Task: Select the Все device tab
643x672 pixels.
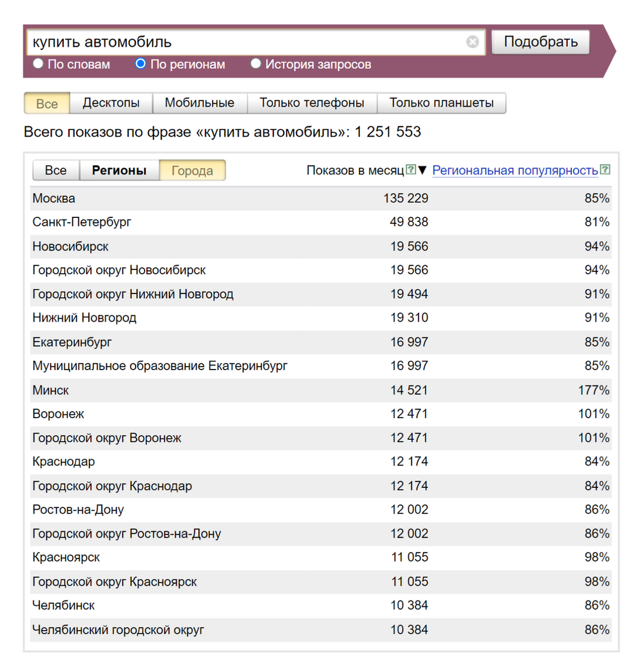Action: (47, 104)
